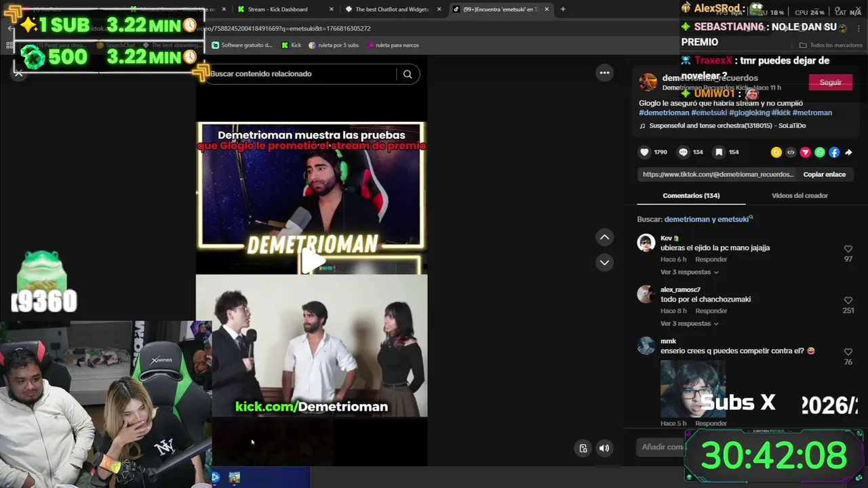The height and width of the screenshot is (488, 868).
Task: Open demetrioman_recuerdos profile avatar
Action: point(648,82)
